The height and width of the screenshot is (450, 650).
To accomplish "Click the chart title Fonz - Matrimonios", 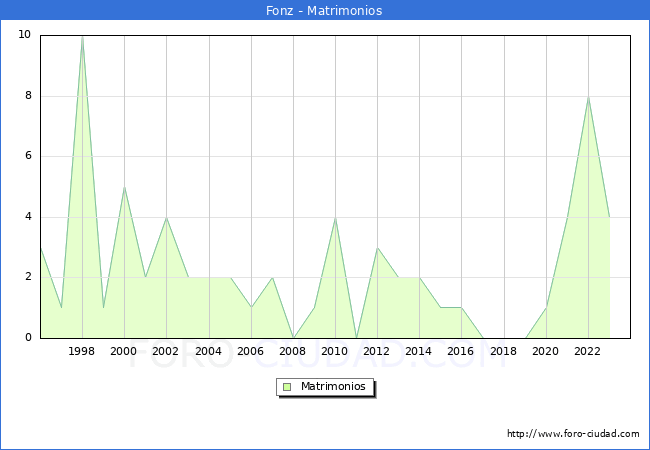I will [x=324, y=10].
